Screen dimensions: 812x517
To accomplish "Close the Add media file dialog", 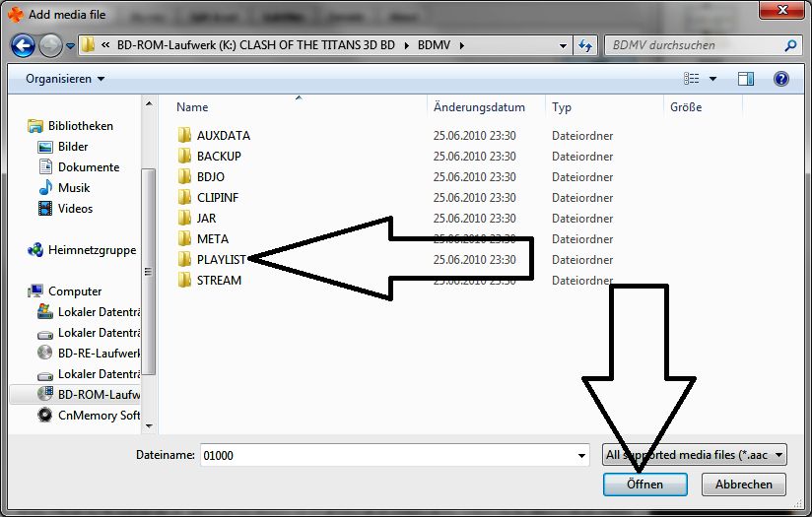I will point(782,10).
